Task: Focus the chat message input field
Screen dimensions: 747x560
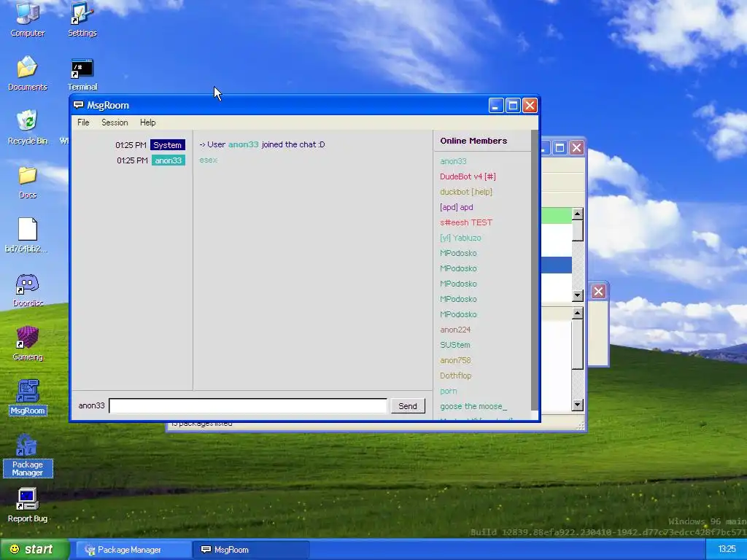Action: point(248,405)
